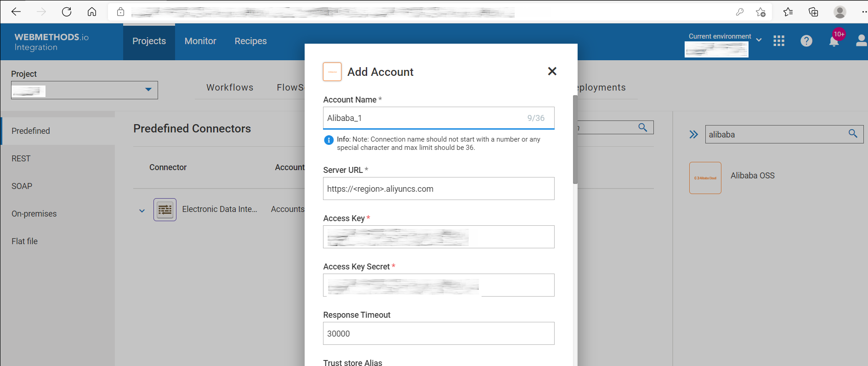
Task: Open the Project dropdown
Action: pyautogui.click(x=148, y=90)
